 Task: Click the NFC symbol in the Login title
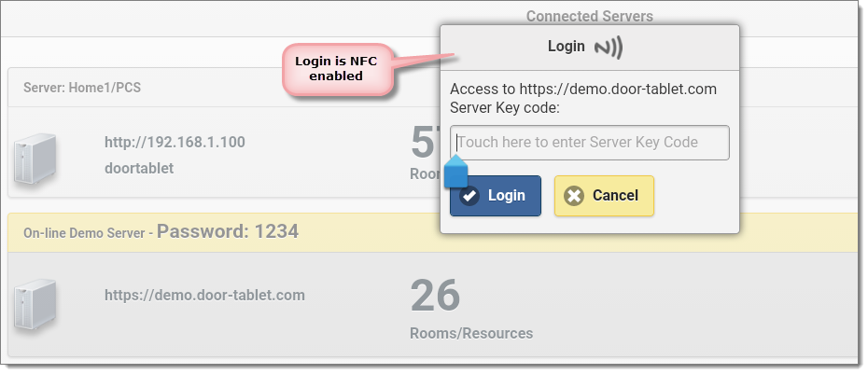pyautogui.click(x=609, y=47)
